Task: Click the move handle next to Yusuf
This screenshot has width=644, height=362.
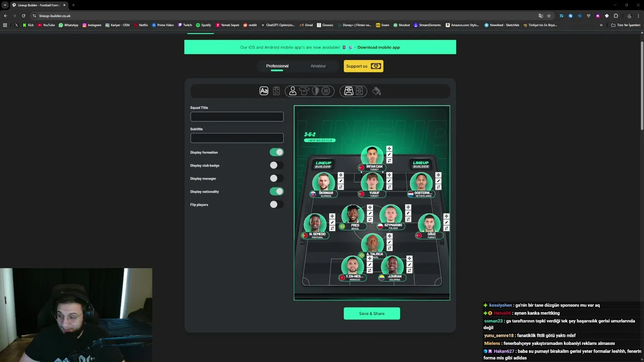Action: tap(389, 175)
